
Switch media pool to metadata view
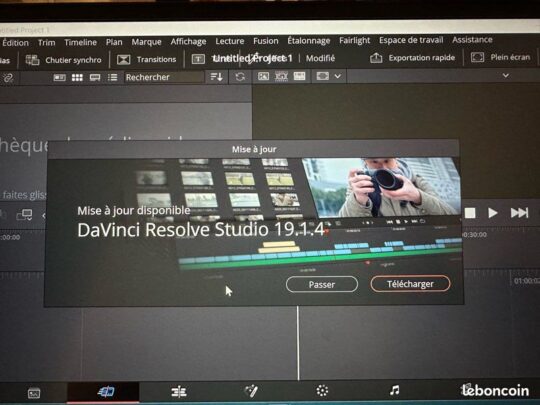pos(60,77)
